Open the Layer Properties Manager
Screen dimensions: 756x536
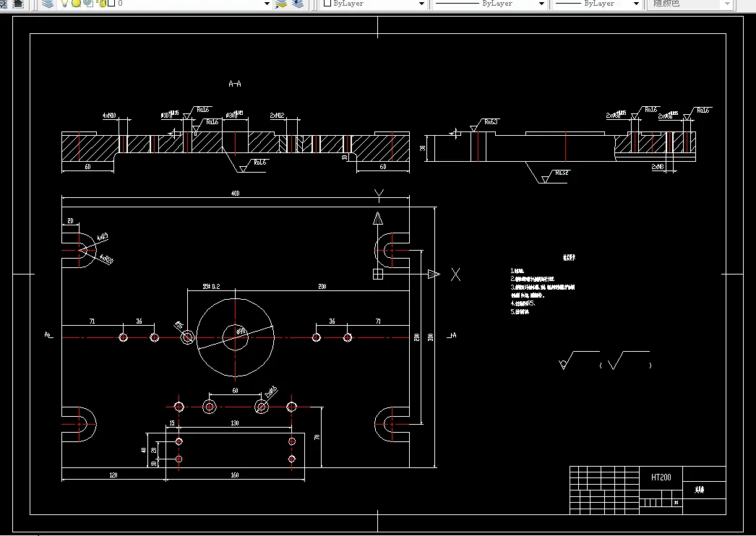(x=48, y=4)
